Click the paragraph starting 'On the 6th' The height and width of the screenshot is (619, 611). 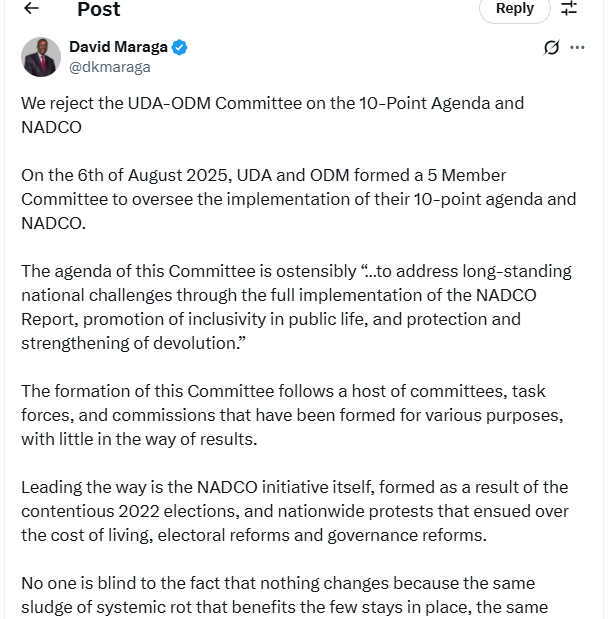(x=298, y=199)
